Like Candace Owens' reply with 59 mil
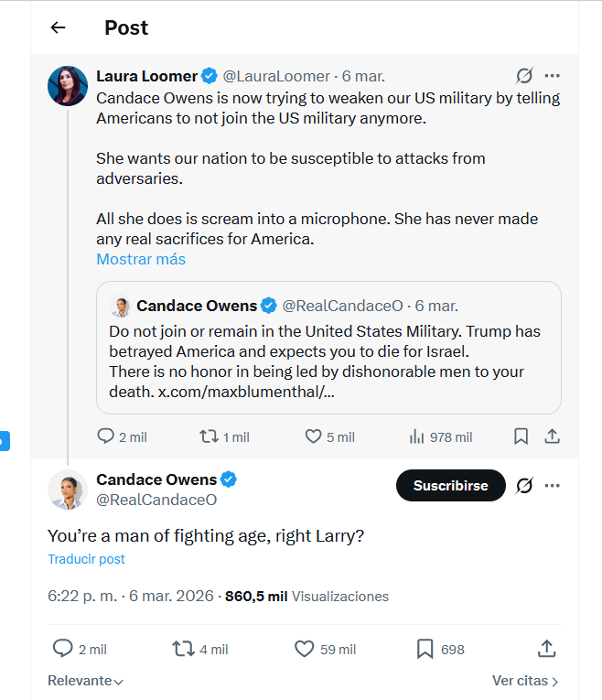The image size is (602, 700). pos(305,649)
